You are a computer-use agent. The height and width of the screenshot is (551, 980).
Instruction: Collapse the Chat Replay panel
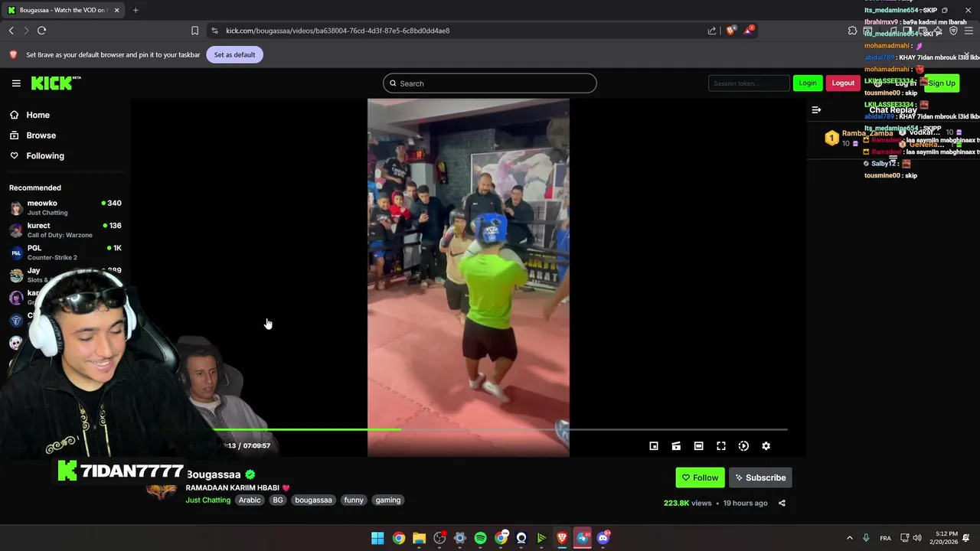[x=816, y=110]
